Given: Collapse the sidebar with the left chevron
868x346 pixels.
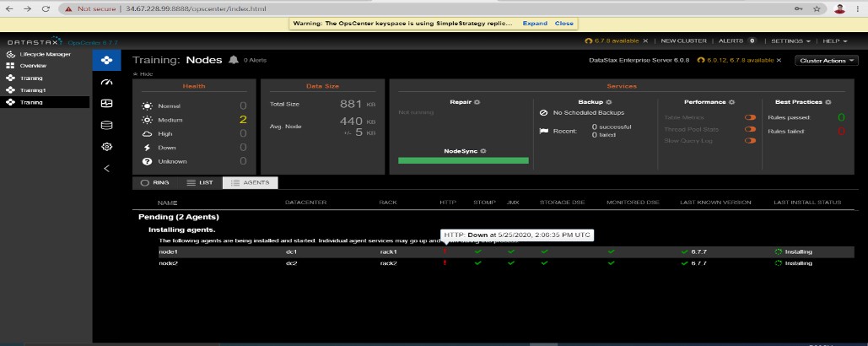Looking at the screenshot, I should coord(107,168).
